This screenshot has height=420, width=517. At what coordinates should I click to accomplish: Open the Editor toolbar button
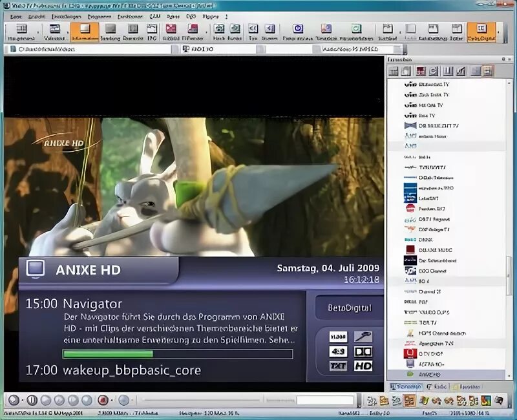(x=457, y=32)
